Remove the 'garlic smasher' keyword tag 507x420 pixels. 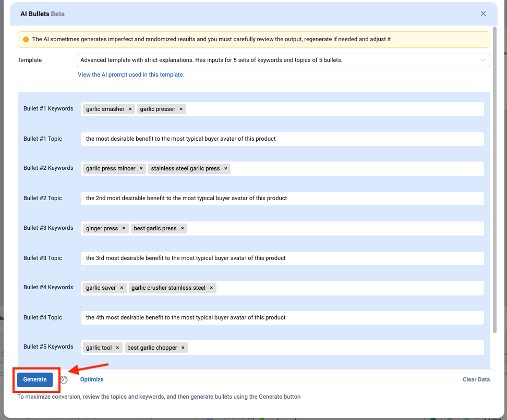click(x=130, y=109)
